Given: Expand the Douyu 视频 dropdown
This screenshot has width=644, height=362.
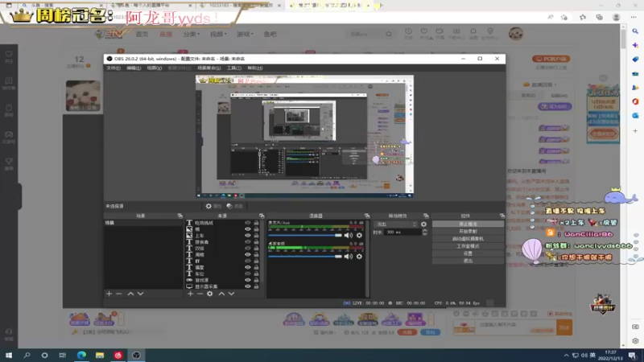Looking at the screenshot, I should (x=218, y=34).
